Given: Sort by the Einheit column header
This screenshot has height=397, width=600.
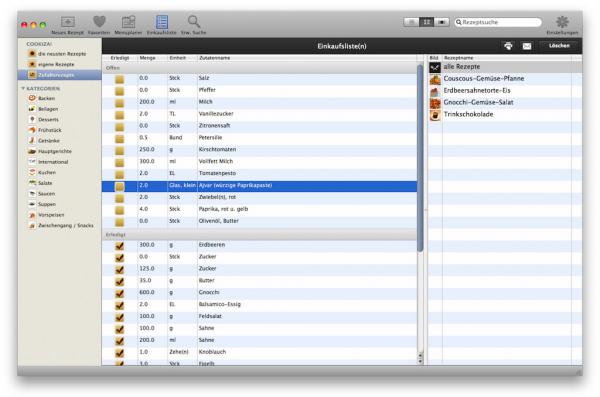Looking at the screenshot, I should coord(182,58).
